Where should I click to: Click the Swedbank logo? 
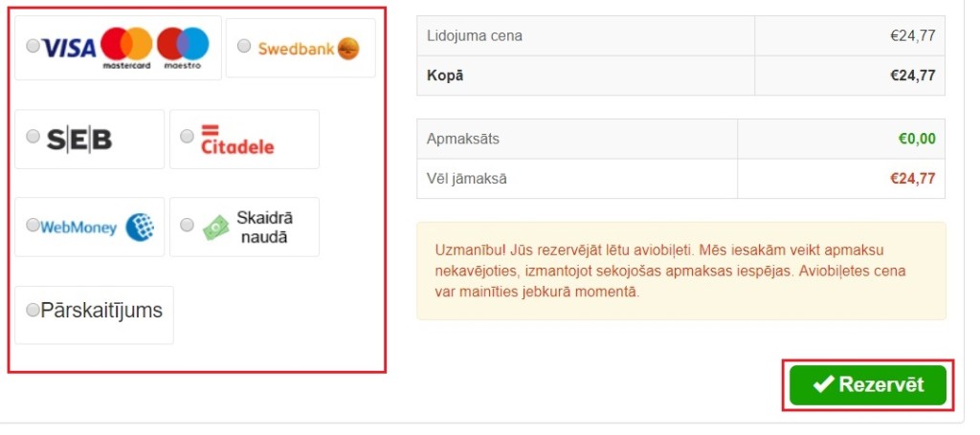tap(308, 48)
